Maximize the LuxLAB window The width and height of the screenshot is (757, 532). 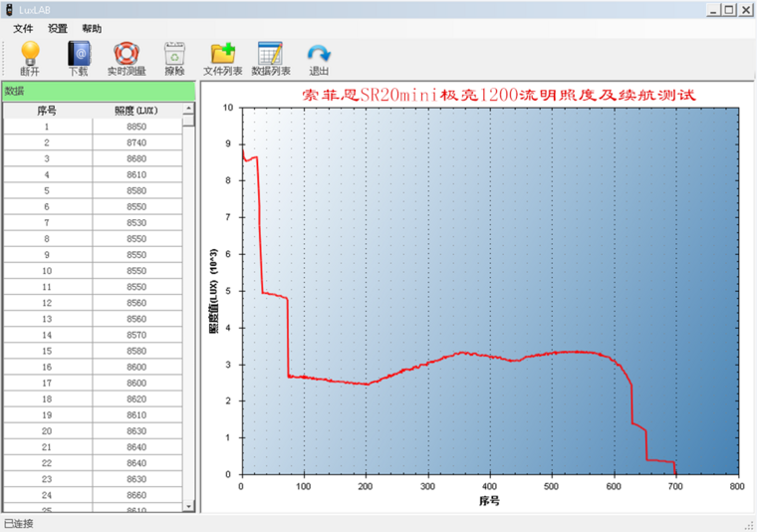point(729,10)
